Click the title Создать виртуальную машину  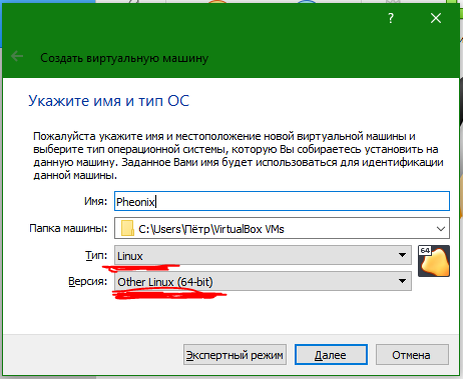(x=124, y=58)
